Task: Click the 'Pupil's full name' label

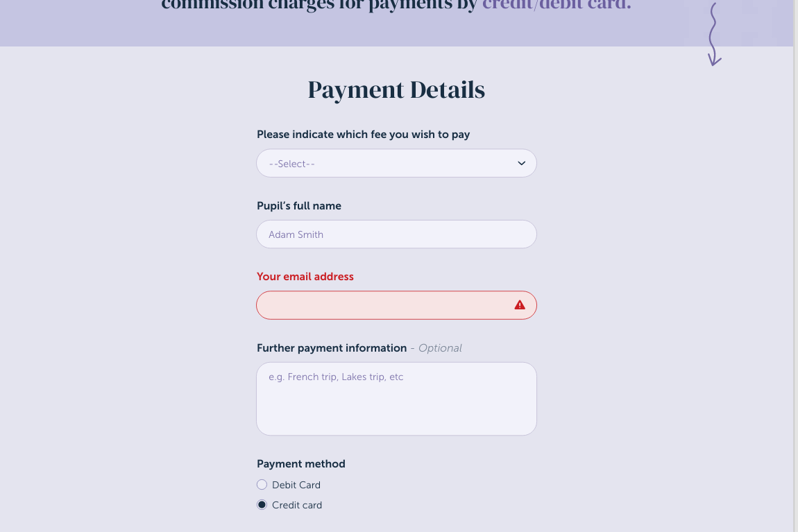Action: 299,206
